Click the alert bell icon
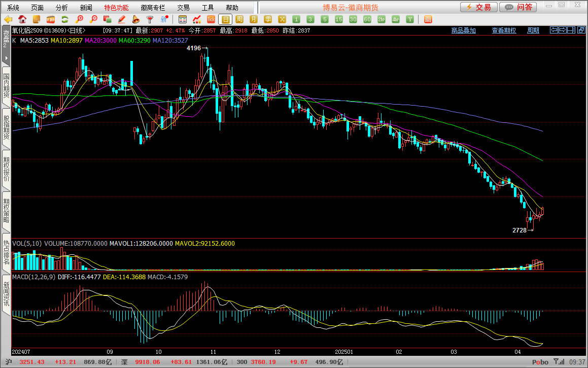 (136, 19)
